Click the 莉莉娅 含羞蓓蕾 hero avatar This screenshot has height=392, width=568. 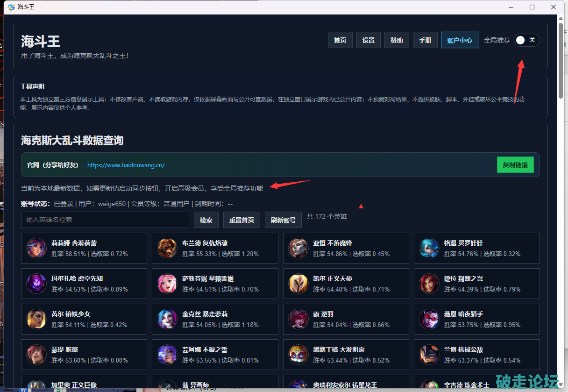[x=36, y=248]
